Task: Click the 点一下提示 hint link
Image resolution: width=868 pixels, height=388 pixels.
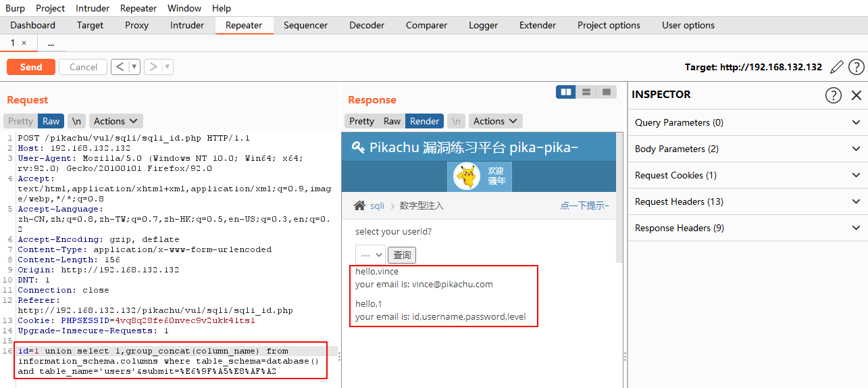Action: click(x=584, y=205)
